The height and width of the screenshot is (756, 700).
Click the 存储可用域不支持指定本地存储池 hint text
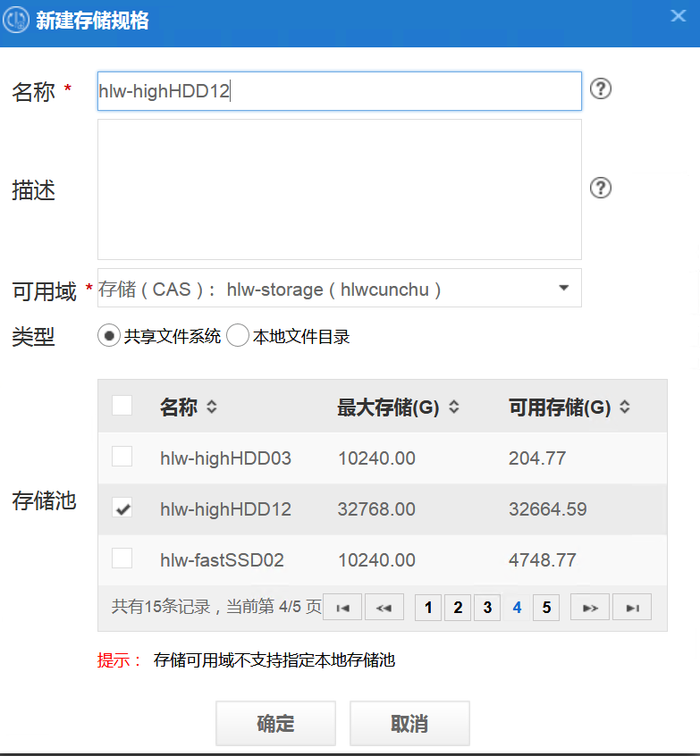point(274,660)
